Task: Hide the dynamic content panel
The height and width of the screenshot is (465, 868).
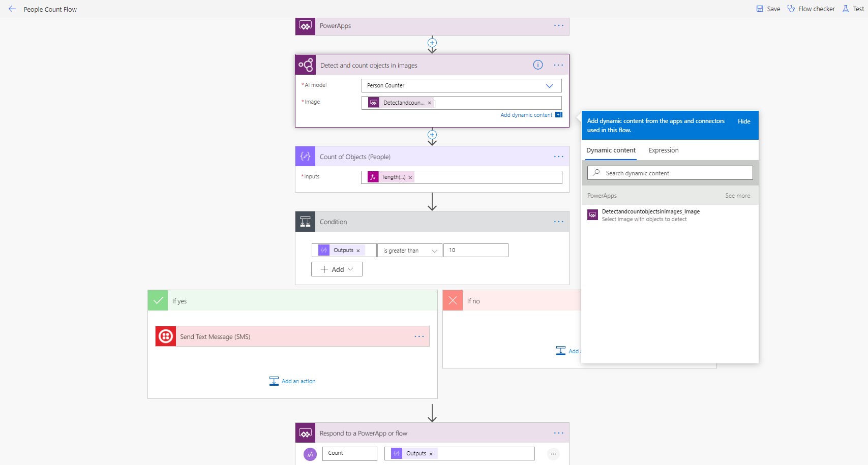Action: [x=743, y=121]
